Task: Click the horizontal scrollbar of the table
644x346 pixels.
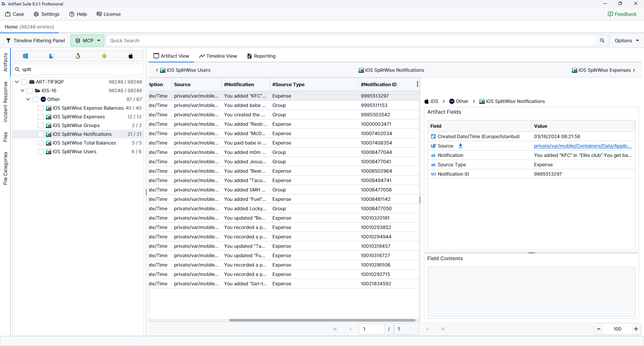Action: click(x=322, y=320)
